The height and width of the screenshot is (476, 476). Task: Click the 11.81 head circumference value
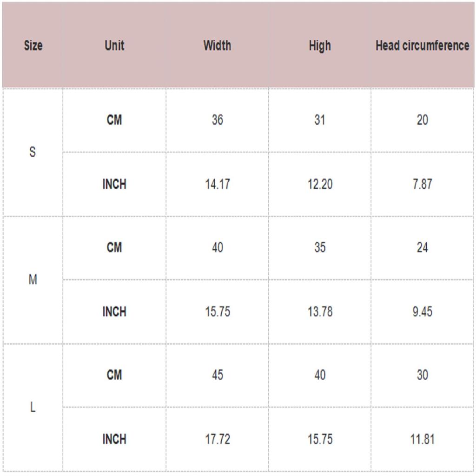(x=422, y=439)
